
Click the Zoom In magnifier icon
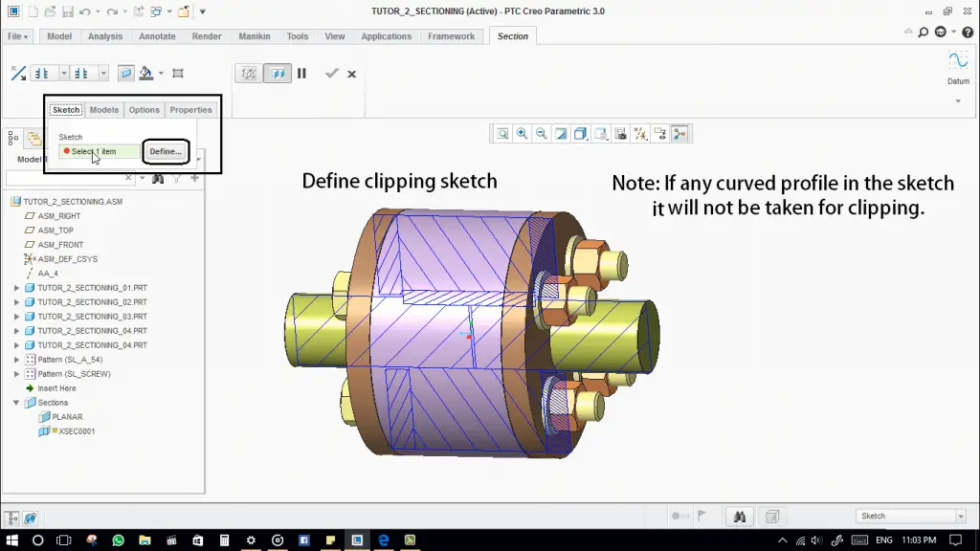click(x=523, y=134)
